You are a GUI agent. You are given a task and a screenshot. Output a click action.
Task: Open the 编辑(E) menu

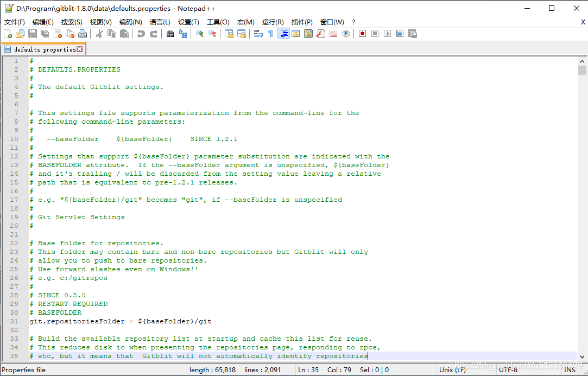(x=43, y=22)
